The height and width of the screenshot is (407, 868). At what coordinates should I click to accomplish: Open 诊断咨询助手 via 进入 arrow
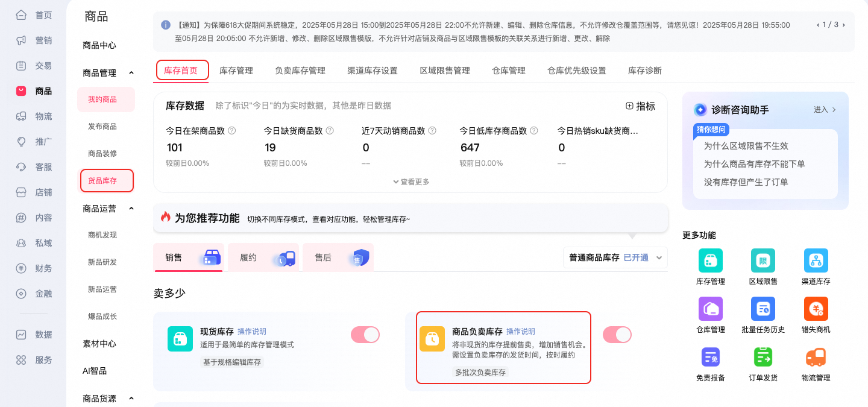click(825, 110)
